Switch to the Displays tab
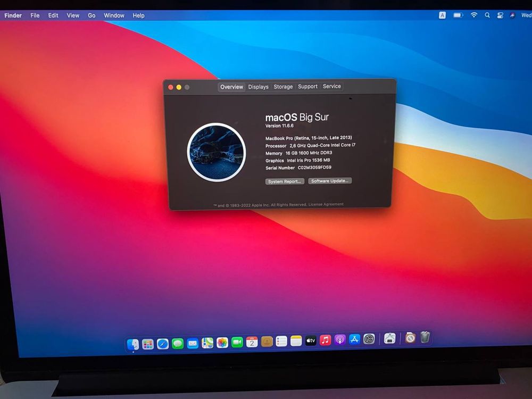The height and width of the screenshot is (399, 532). click(258, 87)
